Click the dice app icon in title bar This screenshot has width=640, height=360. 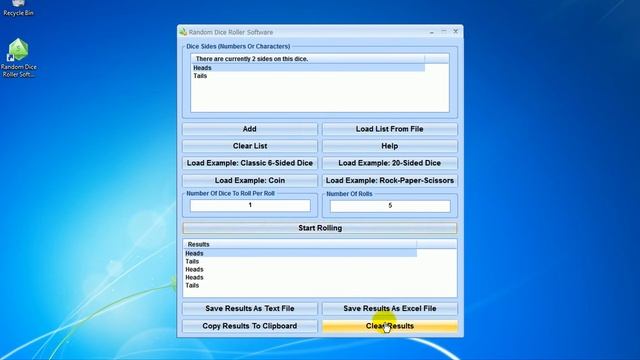click(183, 32)
